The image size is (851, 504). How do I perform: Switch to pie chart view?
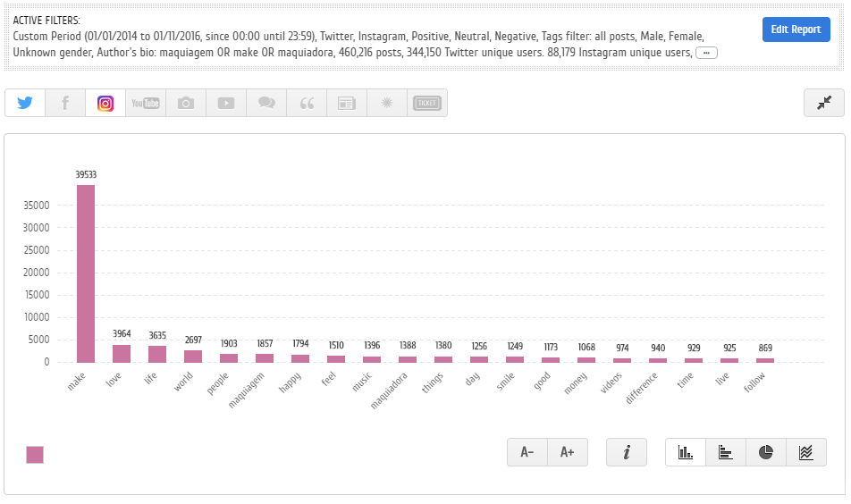(766, 452)
